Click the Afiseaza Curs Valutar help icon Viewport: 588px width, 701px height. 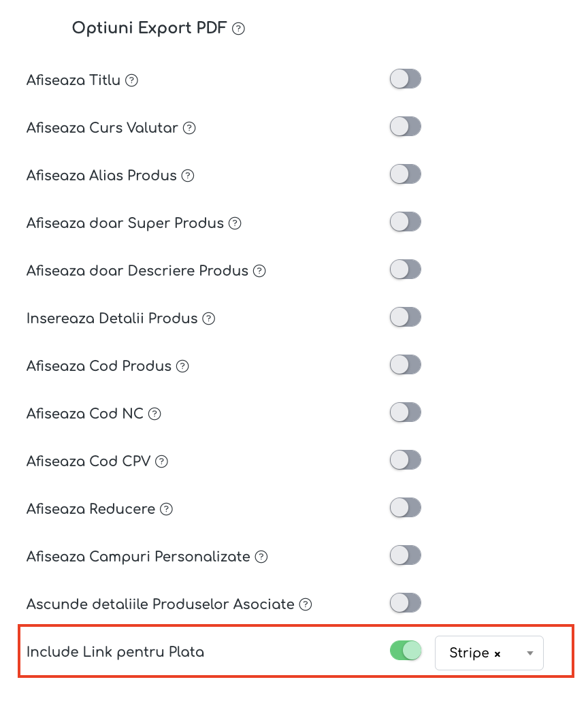click(x=190, y=129)
